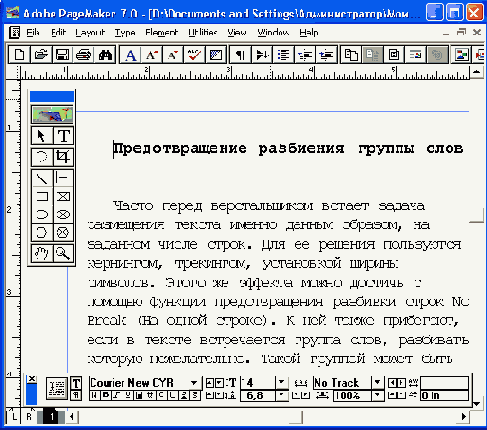Click the Indents/Tabs toolbar icon

(262, 55)
